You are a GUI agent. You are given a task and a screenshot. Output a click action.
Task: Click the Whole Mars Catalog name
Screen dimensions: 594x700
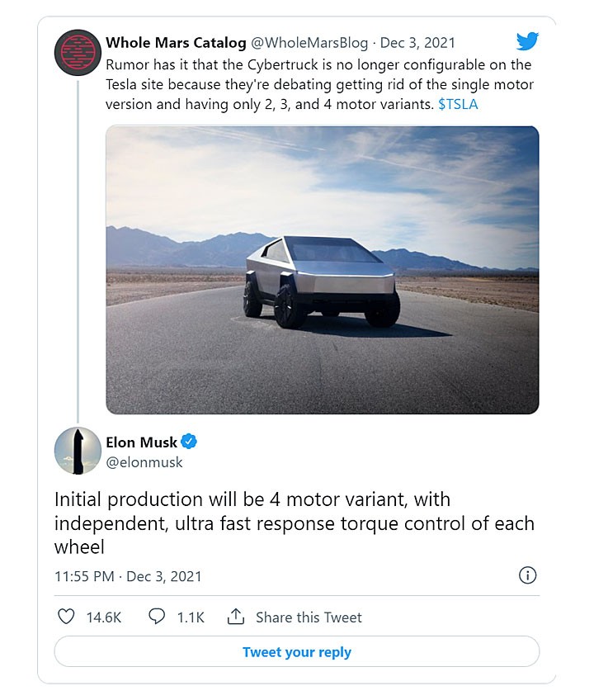(176, 42)
